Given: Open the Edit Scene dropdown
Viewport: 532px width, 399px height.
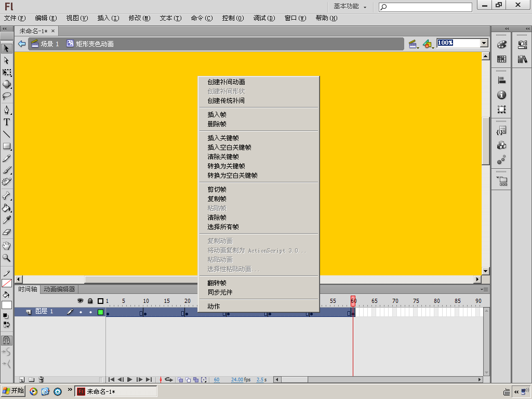Looking at the screenshot, I should tap(413, 44).
